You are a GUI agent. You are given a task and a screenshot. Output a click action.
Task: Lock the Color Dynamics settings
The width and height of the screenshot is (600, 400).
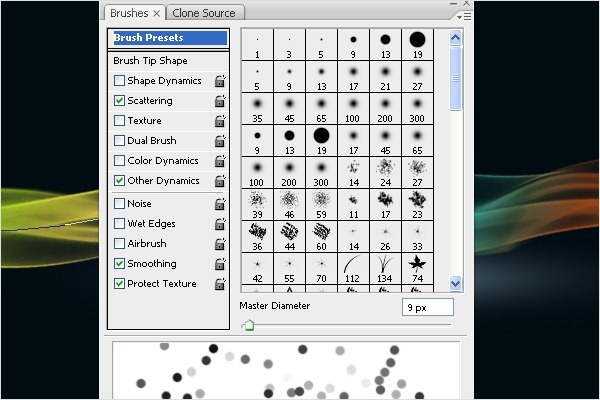[x=220, y=161]
